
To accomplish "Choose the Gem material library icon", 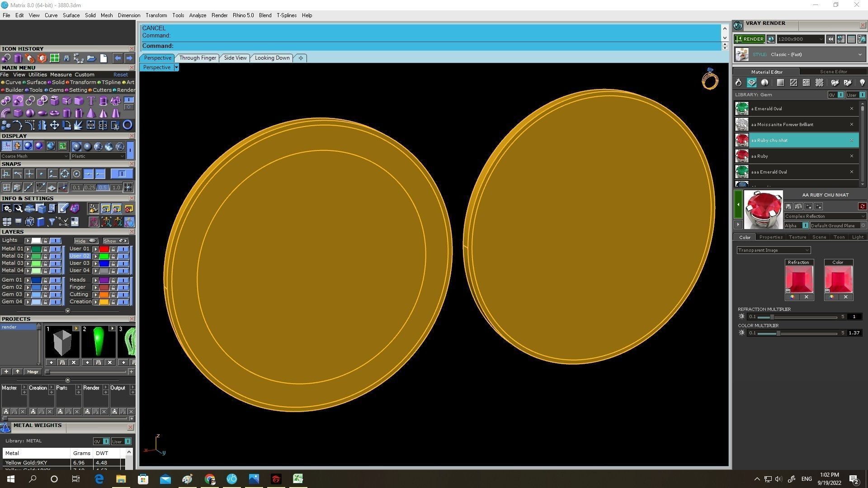I will 751,83.
